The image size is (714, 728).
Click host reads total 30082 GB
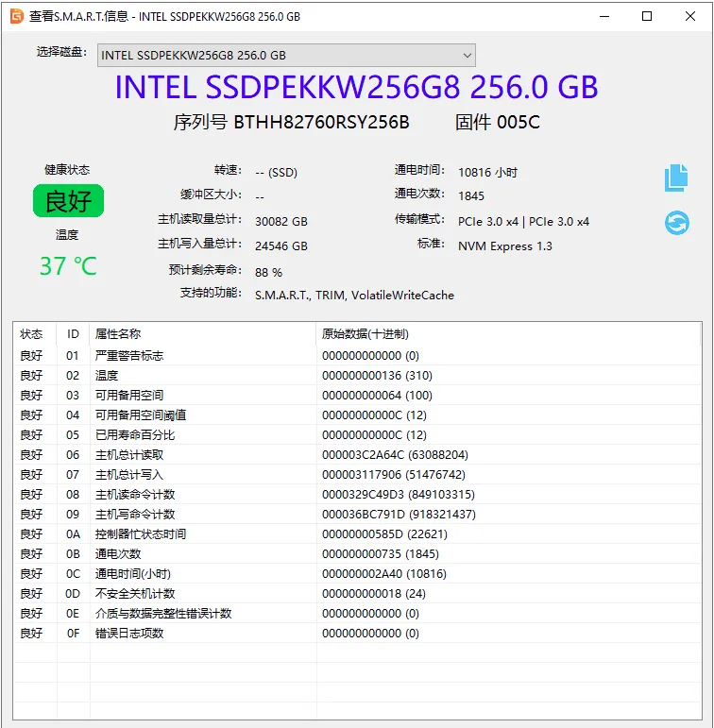coord(281,222)
